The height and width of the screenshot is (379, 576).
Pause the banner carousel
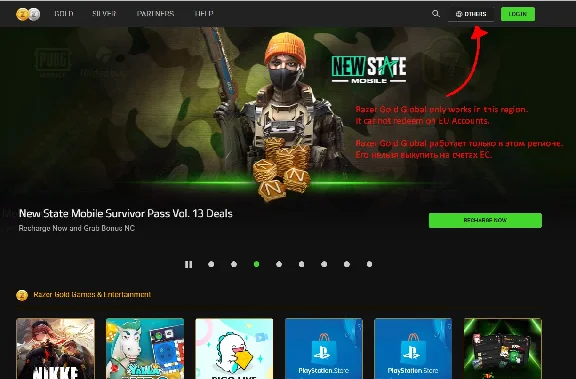coord(188,264)
